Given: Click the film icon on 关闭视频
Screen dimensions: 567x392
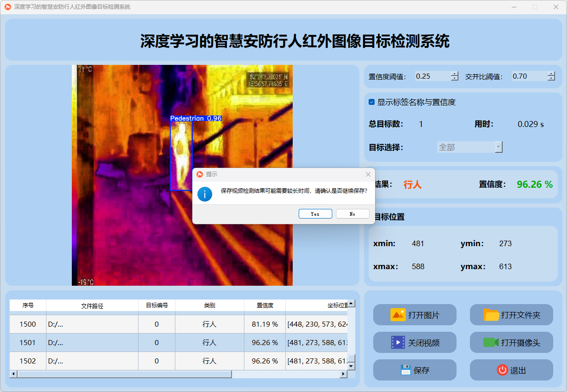Looking at the screenshot, I should coord(398,342).
